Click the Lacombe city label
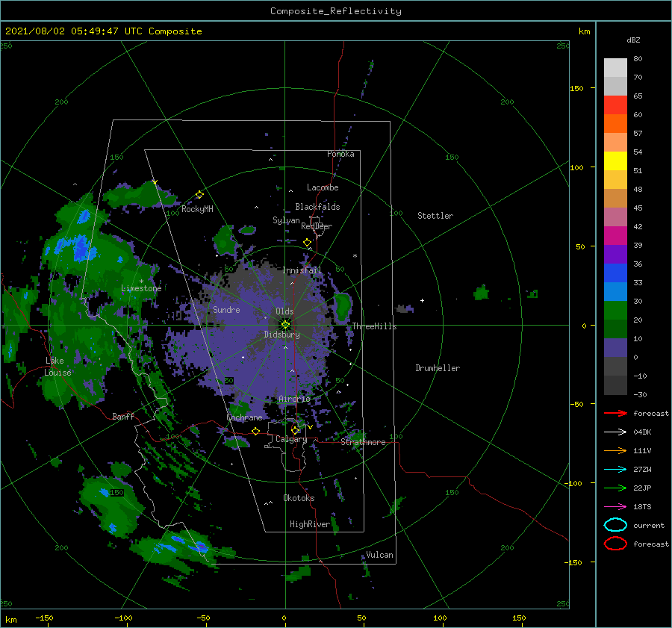 click(x=323, y=187)
